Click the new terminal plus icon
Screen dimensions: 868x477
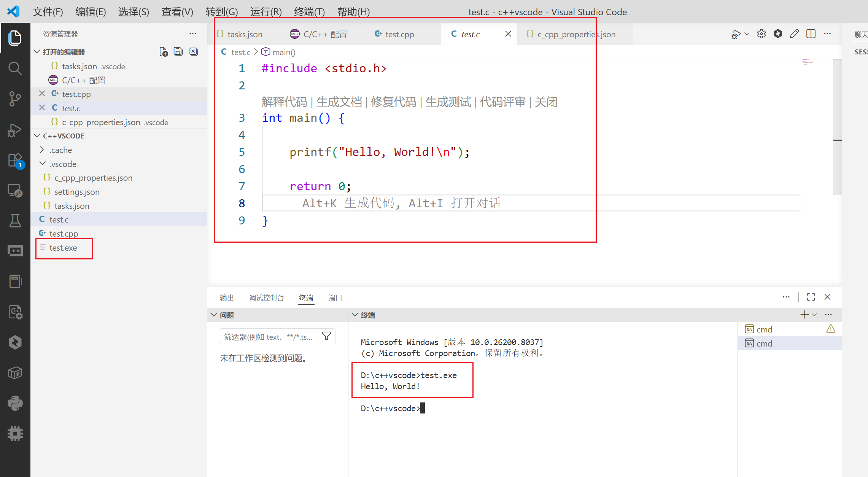pos(804,315)
